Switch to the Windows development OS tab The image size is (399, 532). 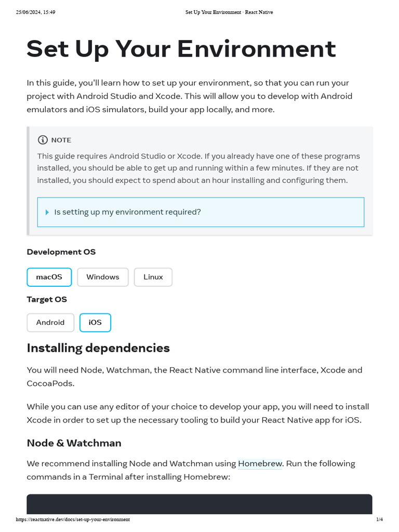coord(103,277)
